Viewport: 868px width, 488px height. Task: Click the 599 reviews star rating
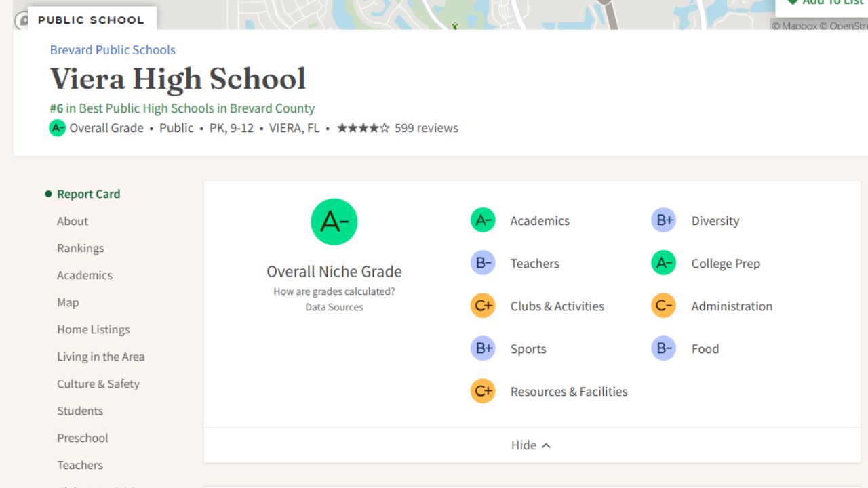[x=397, y=128]
